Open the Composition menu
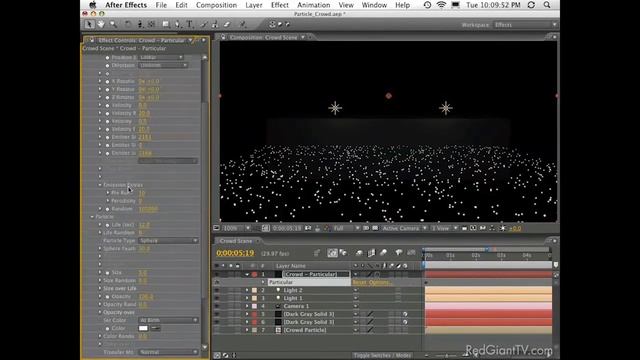 tap(216, 5)
